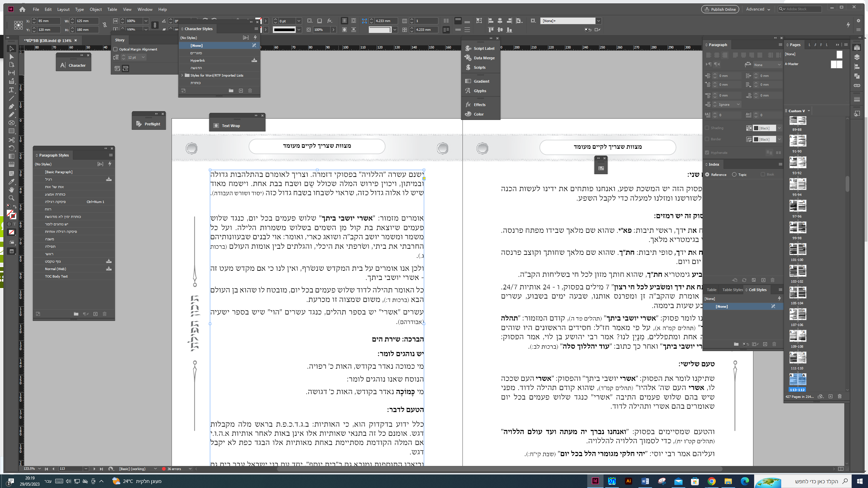
Task: Open the Table menu
Action: click(112, 9)
